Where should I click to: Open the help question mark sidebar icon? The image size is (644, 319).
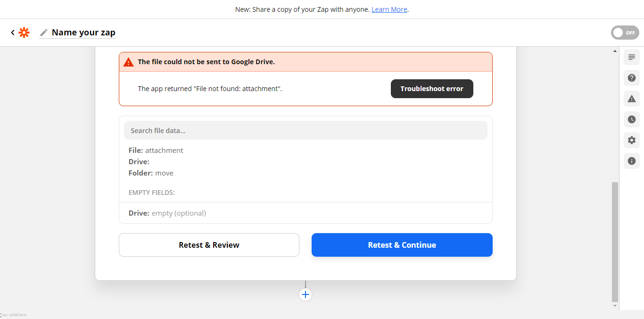tap(632, 78)
